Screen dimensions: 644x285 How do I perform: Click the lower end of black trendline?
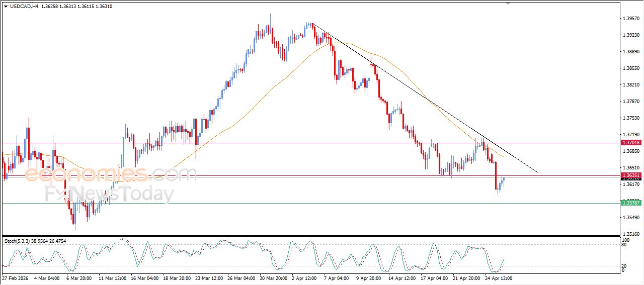tap(537, 172)
